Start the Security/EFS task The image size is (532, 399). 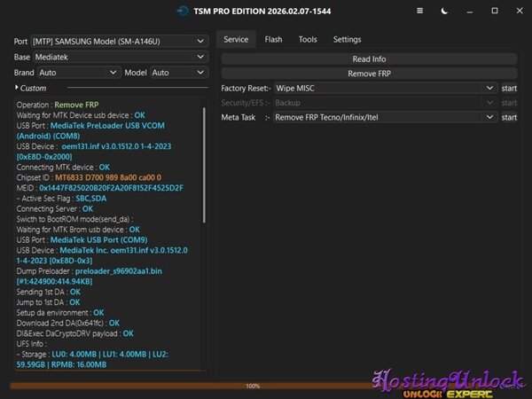(x=509, y=103)
